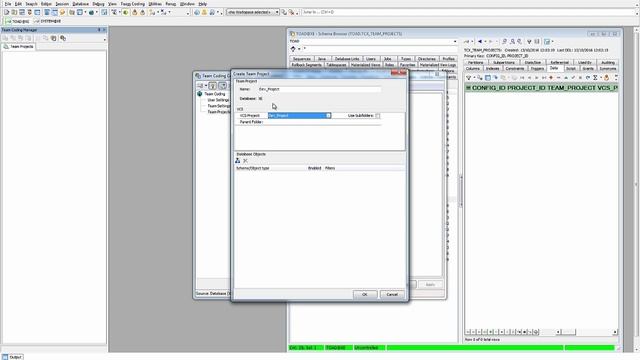The height and width of the screenshot is (360, 640).
Task: Select Team Projects in Team Coding tree
Action: [x=219, y=111]
